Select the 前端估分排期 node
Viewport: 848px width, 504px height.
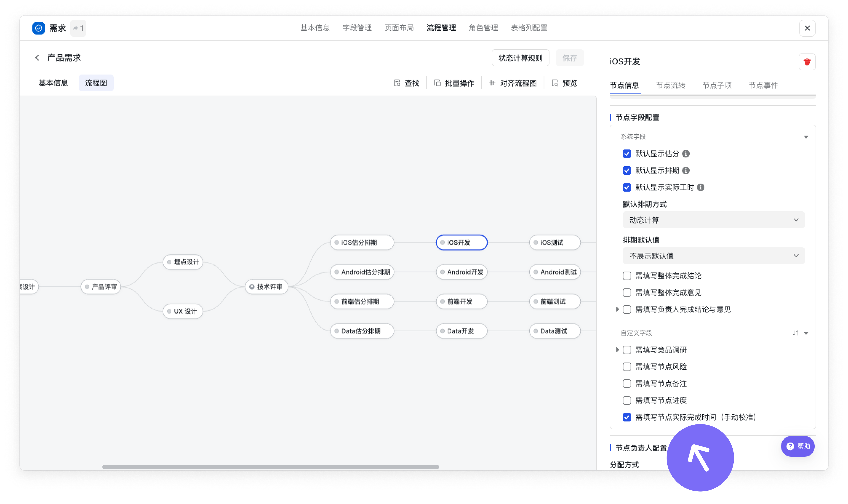tap(362, 302)
